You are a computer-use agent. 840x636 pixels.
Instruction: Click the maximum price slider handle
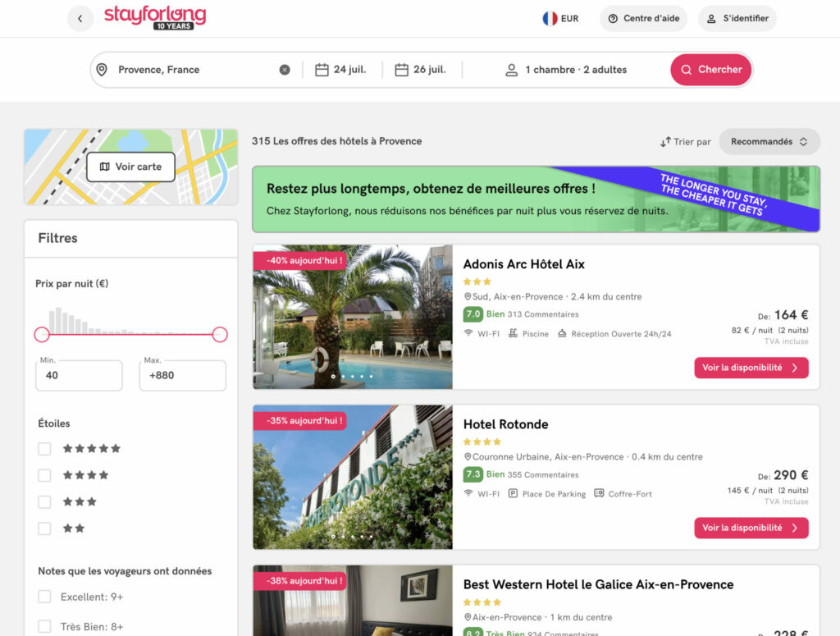pyautogui.click(x=220, y=334)
